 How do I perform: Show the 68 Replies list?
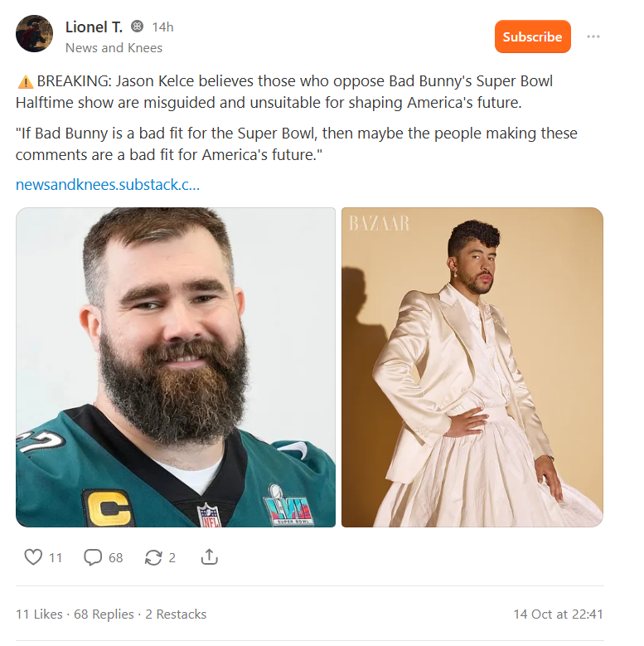pyautogui.click(x=104, y=614)
